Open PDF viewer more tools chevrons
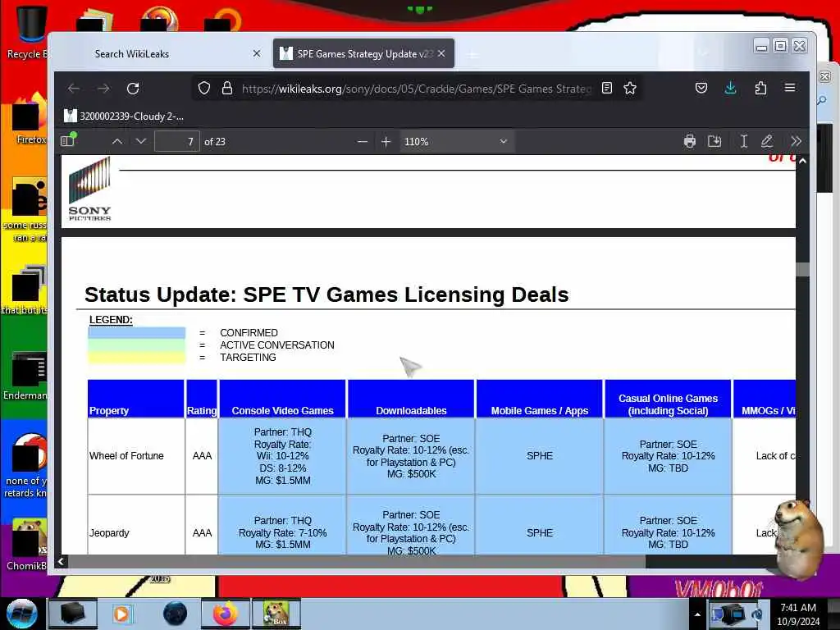This screenshot has width=840, height=630. pyautogui.click(x=796, y=141)
